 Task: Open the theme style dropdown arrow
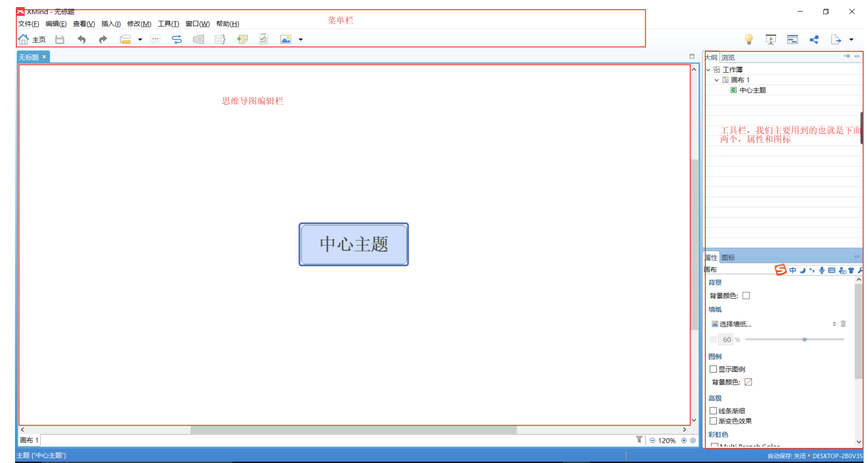click(140, 39)
